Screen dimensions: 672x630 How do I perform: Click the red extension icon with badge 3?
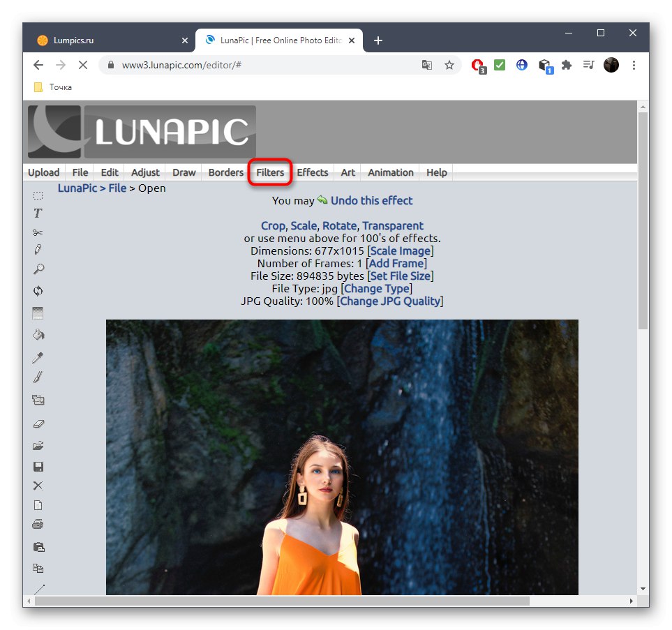point(478,66)
